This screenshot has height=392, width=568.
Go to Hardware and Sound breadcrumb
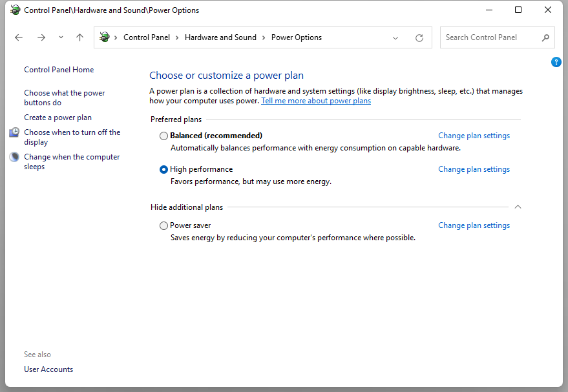(x=220, y=37)
